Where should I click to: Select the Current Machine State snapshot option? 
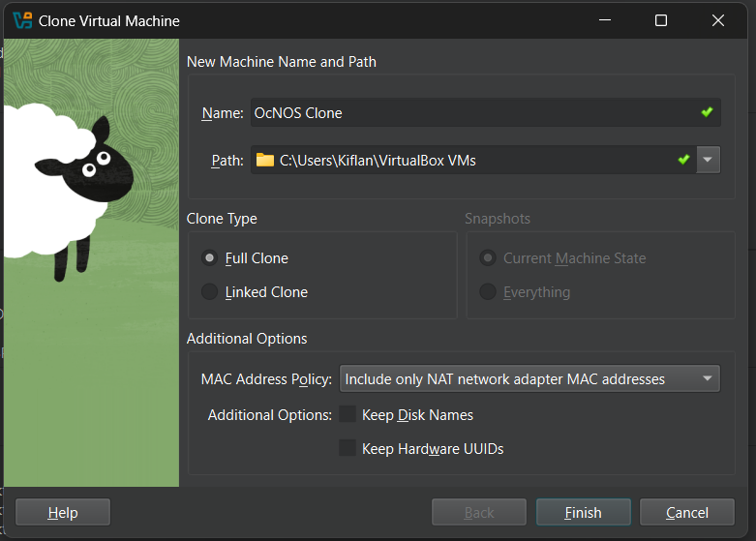(x=488, y=258)
